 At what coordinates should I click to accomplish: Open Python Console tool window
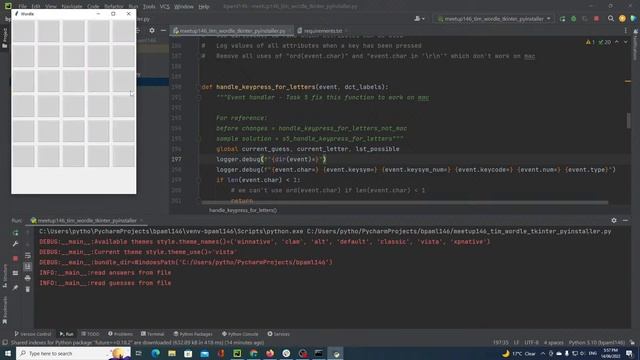coord(240,334)
